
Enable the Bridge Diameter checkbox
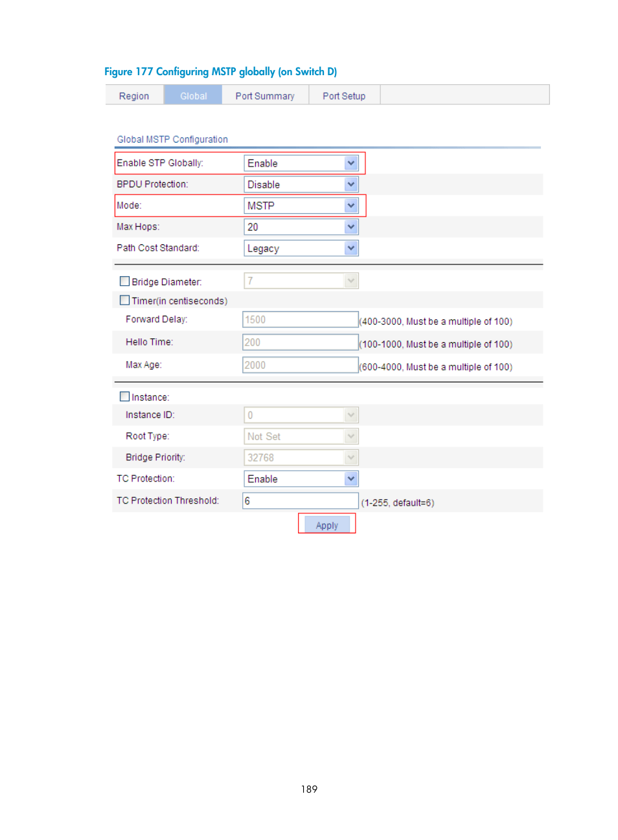point(124,281)
